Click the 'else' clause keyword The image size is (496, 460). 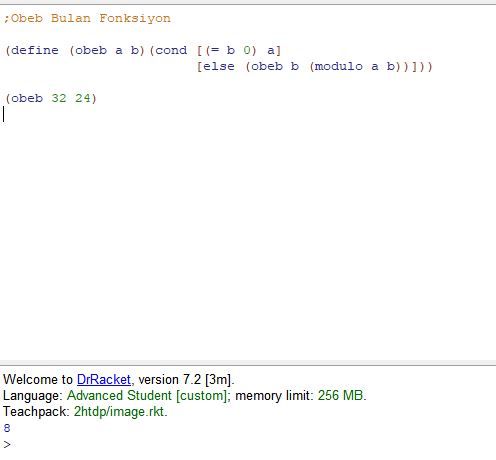(x=219, y=66)
